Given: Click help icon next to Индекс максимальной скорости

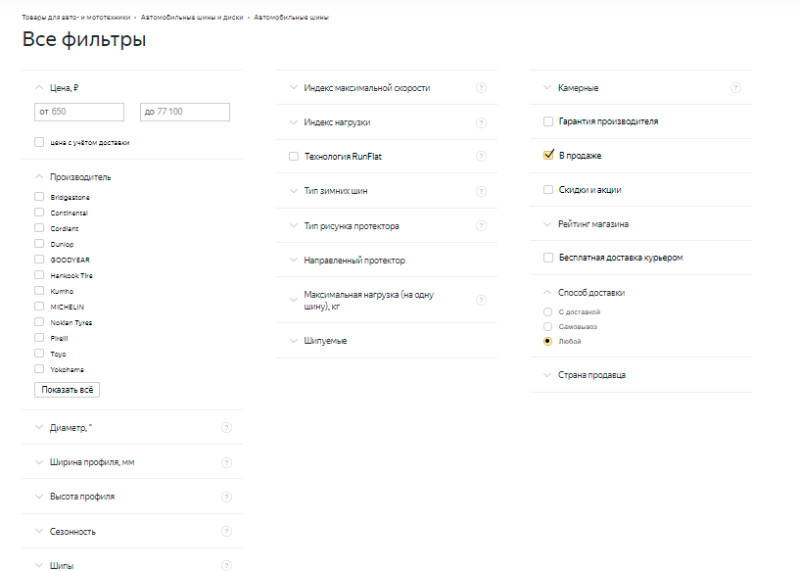Looking at the screenshot, I should point(481,88).
